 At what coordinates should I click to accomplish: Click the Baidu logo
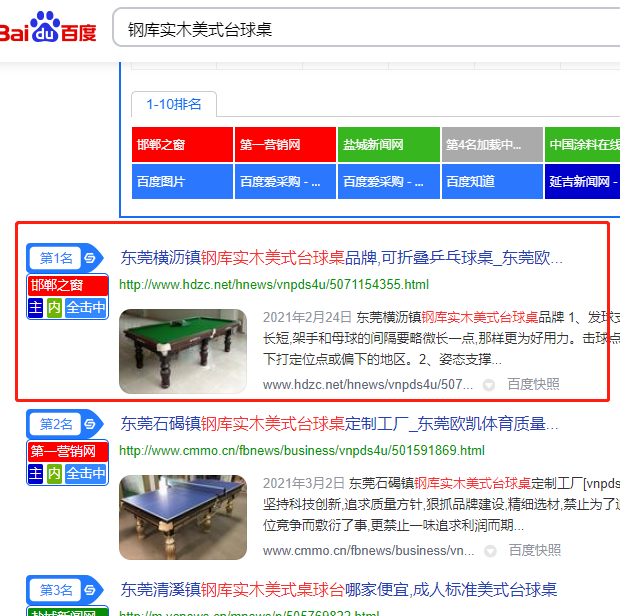click(x=48, y=28)
